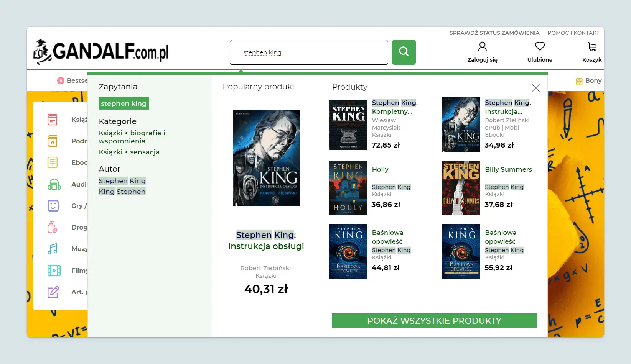Open SPRAWDŹ STATUS ZAMÓWIENIA link
631x364 pixels.
tap(494, 33)
